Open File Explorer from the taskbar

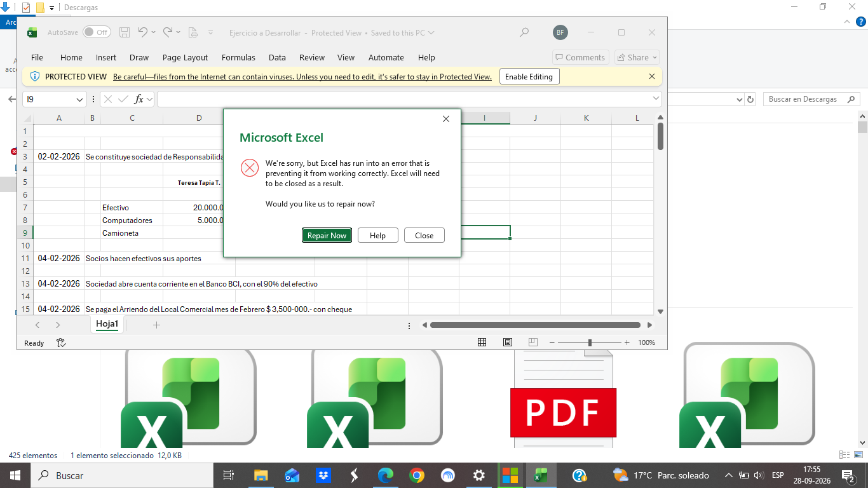click(x=261, y=475)
